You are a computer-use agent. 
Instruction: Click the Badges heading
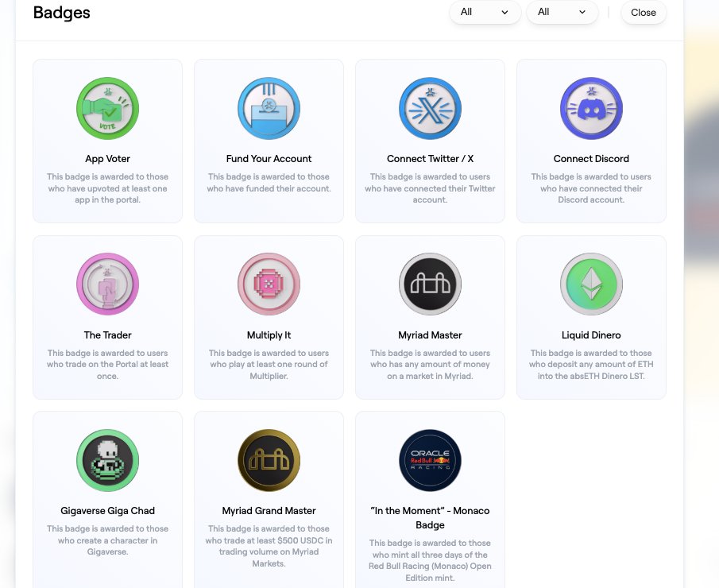[61, 13]
